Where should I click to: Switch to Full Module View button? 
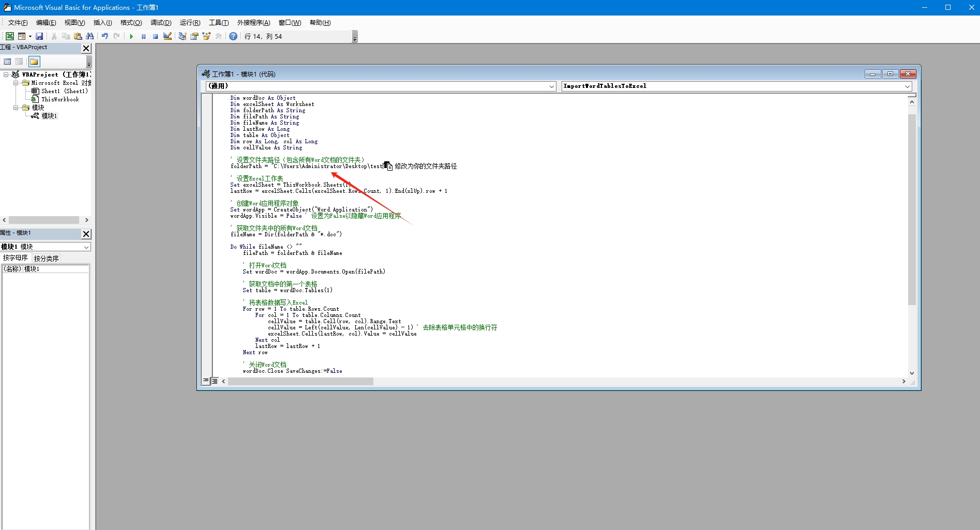tap(215, 381)
